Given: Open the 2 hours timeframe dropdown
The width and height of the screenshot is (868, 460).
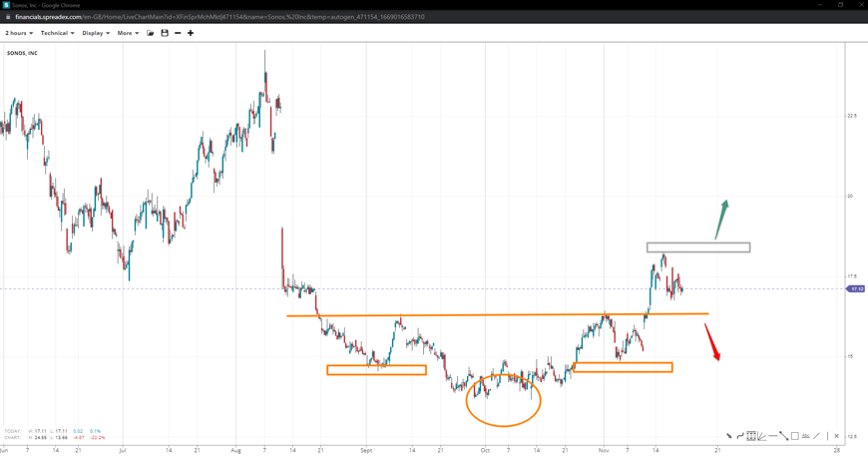Looking at the screenshot, I should pyautogui.click(x=19, y=33).
